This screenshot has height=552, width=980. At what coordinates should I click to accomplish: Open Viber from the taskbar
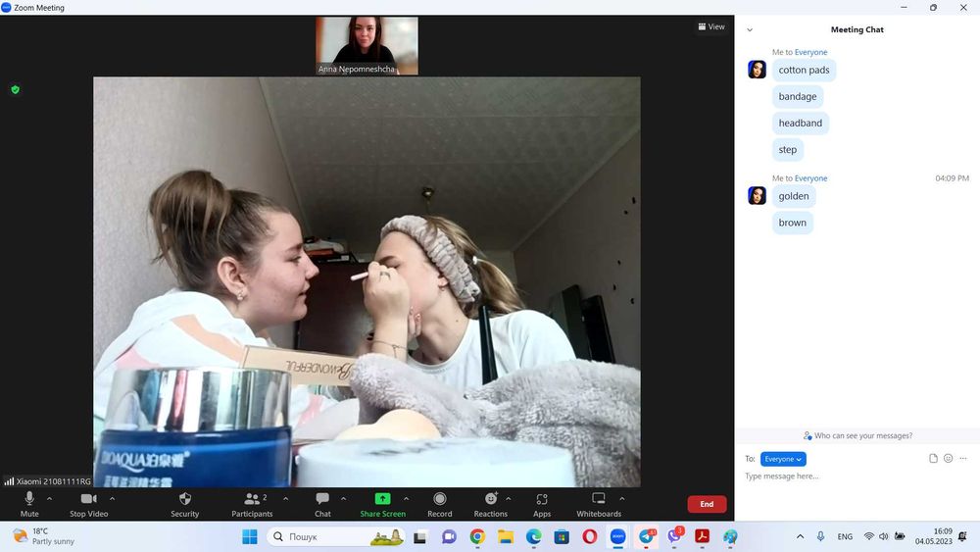(x=674, y=536)
